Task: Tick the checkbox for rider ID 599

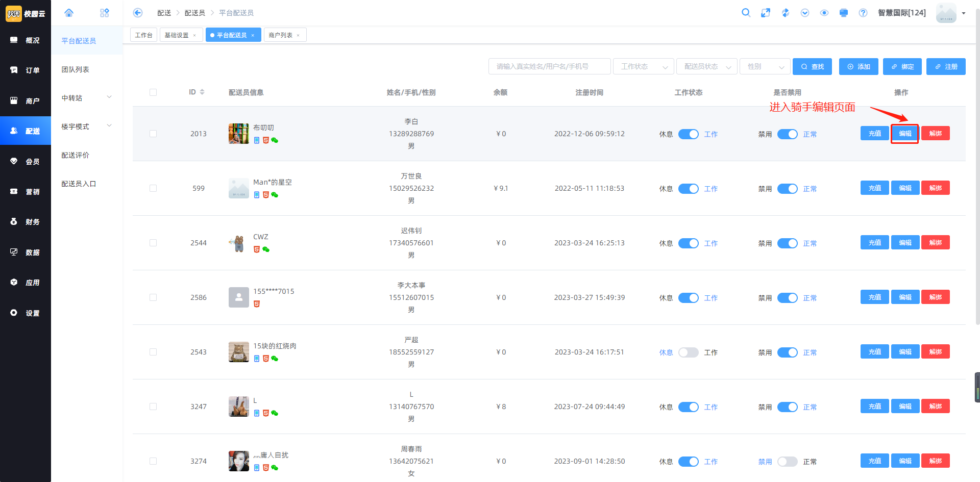Action: tap(153, 188)
